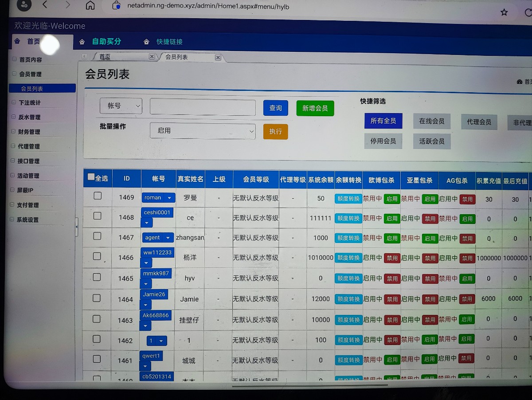The width and height of the screenshot is (532, 400).
Task: Close the 首页 content tab with its X
Action: [x=152, y=57]
